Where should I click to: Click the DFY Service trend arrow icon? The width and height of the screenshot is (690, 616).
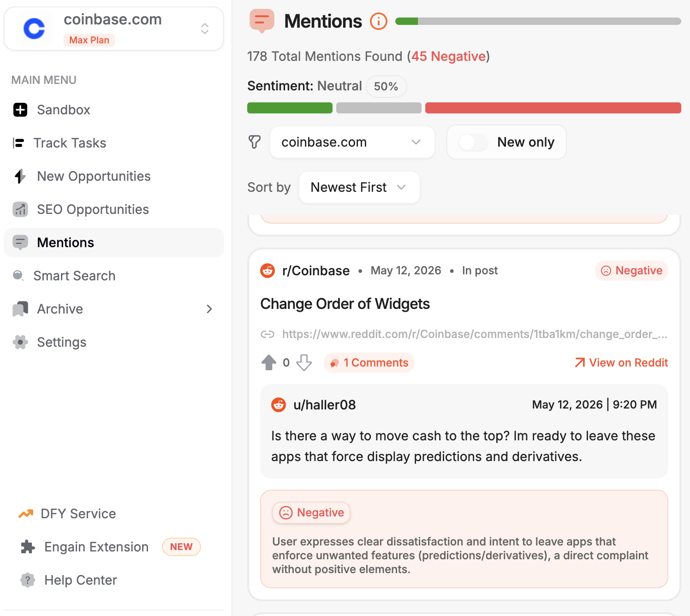26,513
